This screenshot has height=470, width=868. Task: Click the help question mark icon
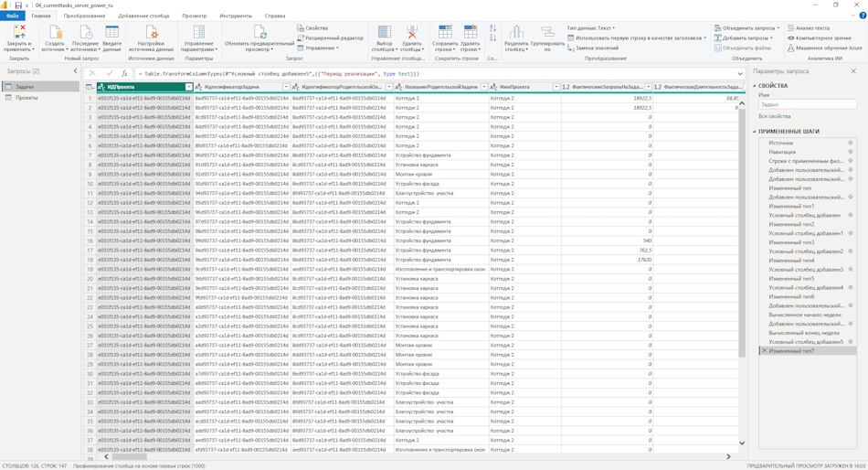click(863, 16)
